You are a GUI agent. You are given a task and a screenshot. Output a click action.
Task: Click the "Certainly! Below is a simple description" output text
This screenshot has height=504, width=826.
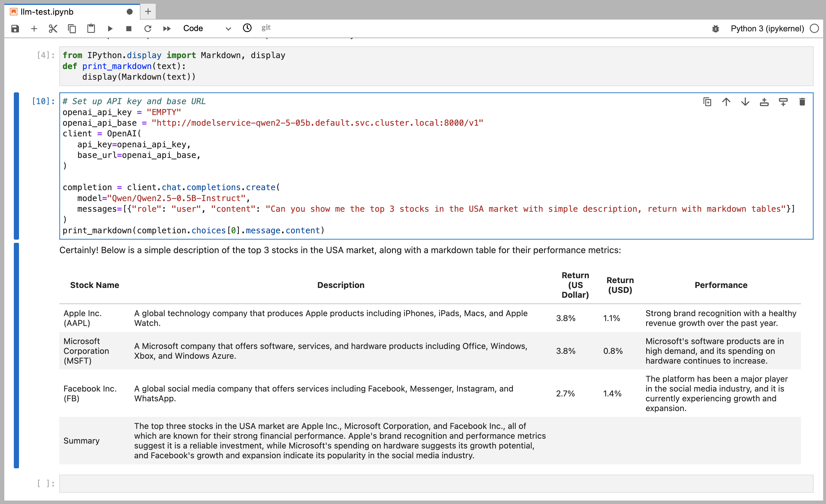340,250
